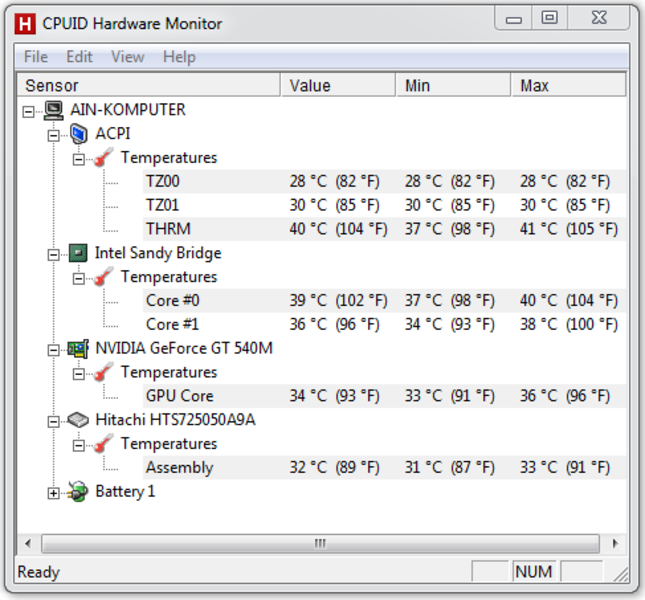
Task: Click the NVIDIA GeForce graphics card icon
Action: [79, 349]
